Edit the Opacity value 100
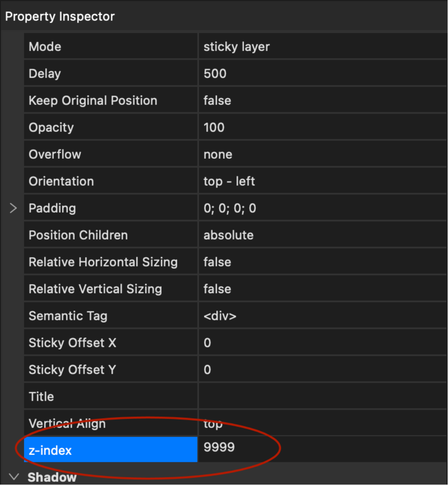Image resolution: width=448 pixels, height=485 pixels. pyautogui.click(x=322, y=128)
